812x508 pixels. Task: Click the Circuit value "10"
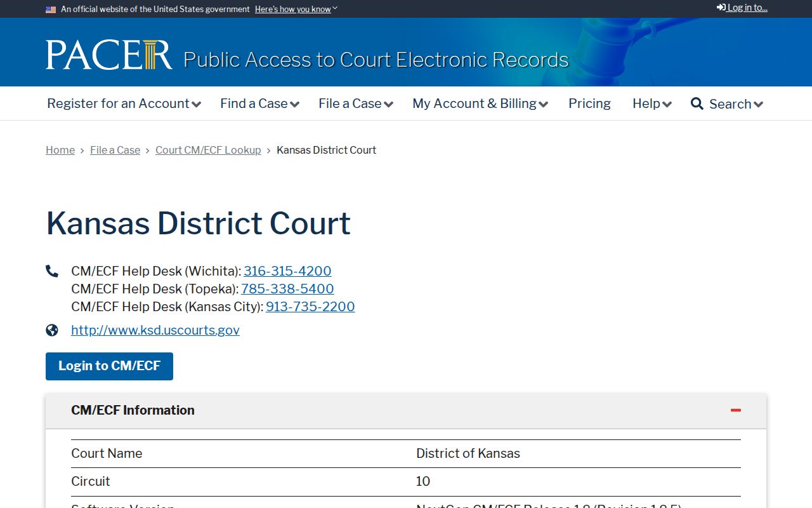point(423,481)
